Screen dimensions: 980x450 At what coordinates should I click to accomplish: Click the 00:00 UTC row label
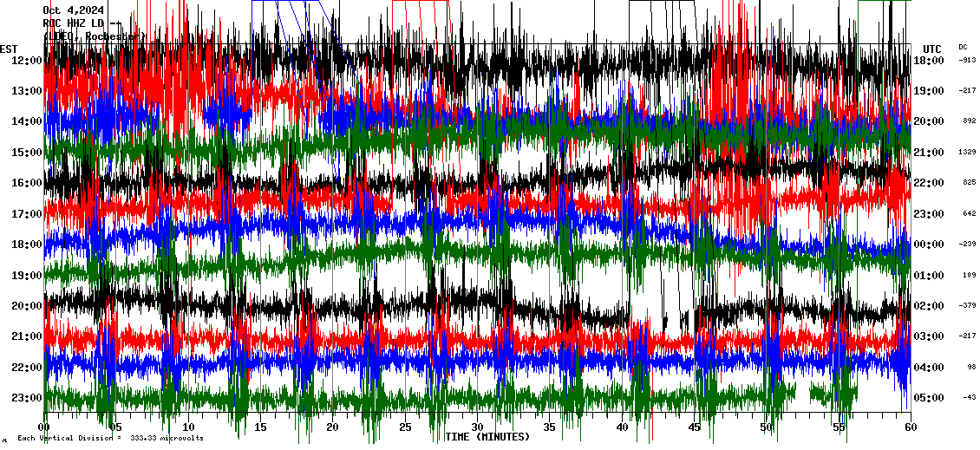click(929, 245)
